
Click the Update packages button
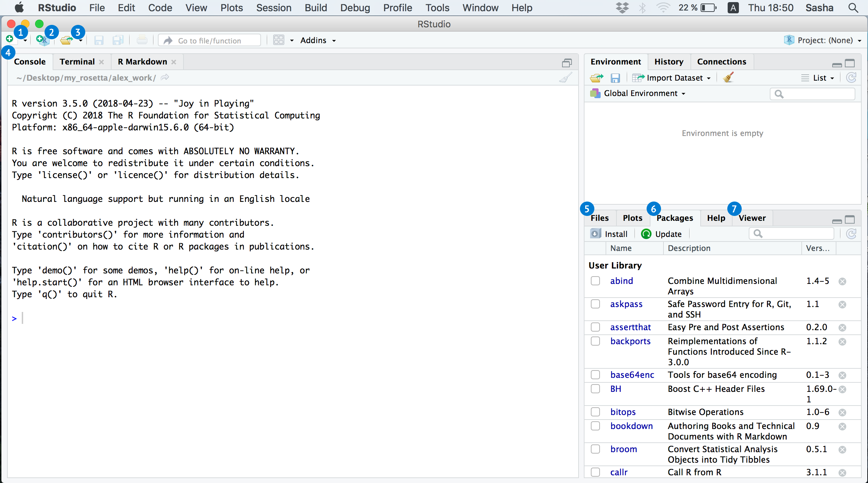pyautogui.click(x=661, y=234)
